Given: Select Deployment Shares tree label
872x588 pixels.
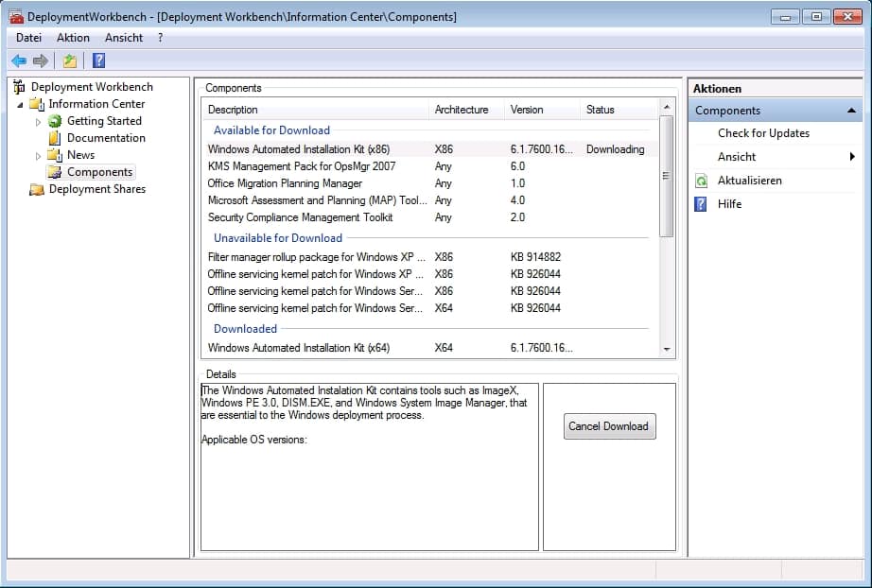Looking at the screenshot, I should coord(96,189).
